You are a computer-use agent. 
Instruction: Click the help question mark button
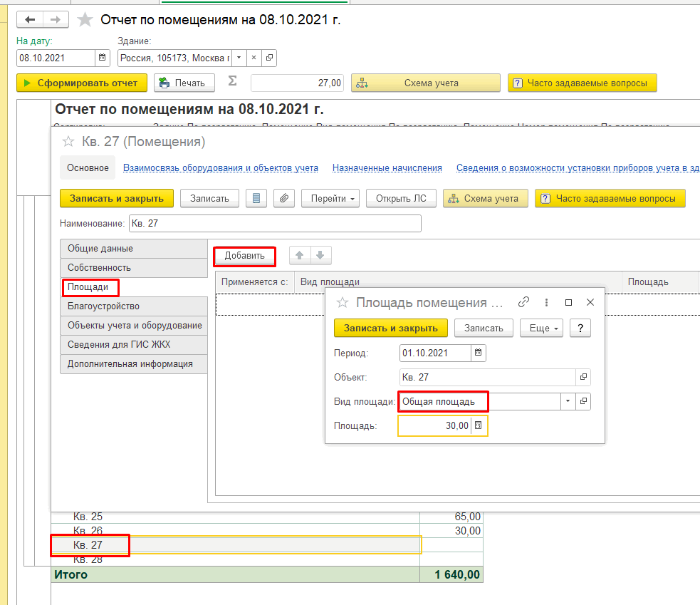pos(580,328)
